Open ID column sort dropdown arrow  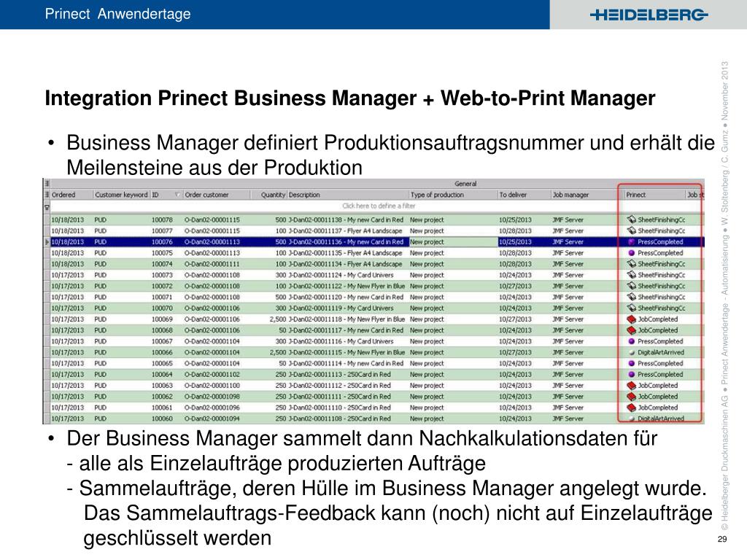click(x=177, y=195)
